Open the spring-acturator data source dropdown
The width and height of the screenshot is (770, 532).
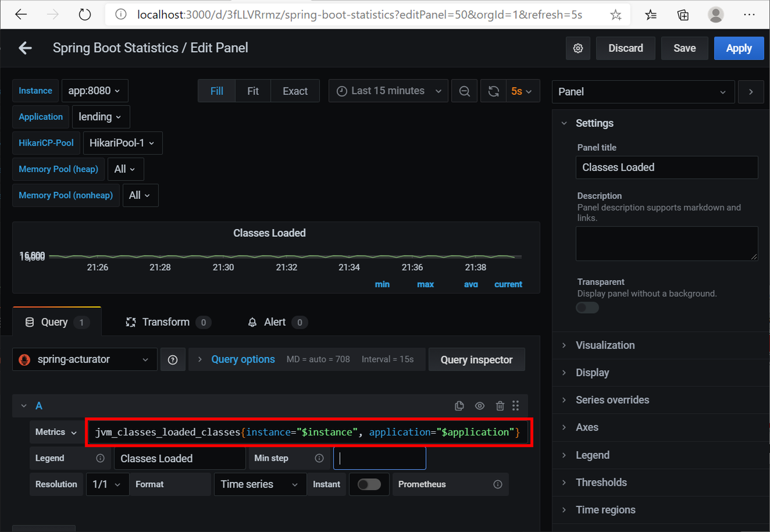coord(85,360)
